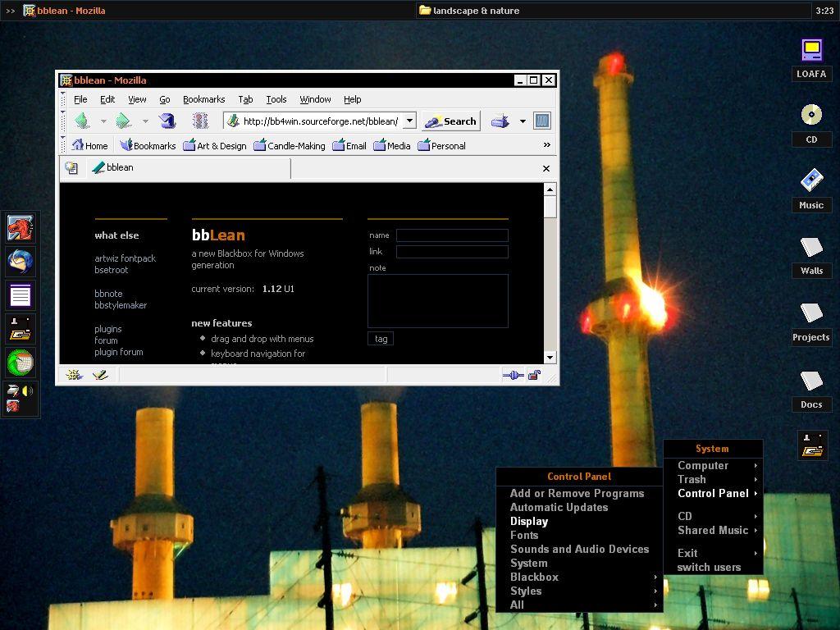The width and height of the screenshot is (840, 630).
Task: Click the Navigator component icon in status bar
Action: [73, 375]
